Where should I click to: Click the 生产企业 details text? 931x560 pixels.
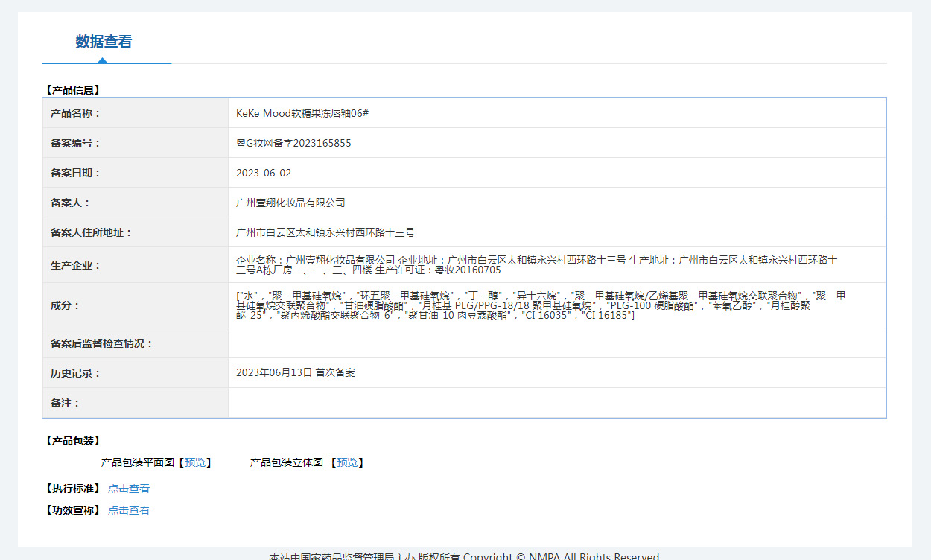(537, 265)
